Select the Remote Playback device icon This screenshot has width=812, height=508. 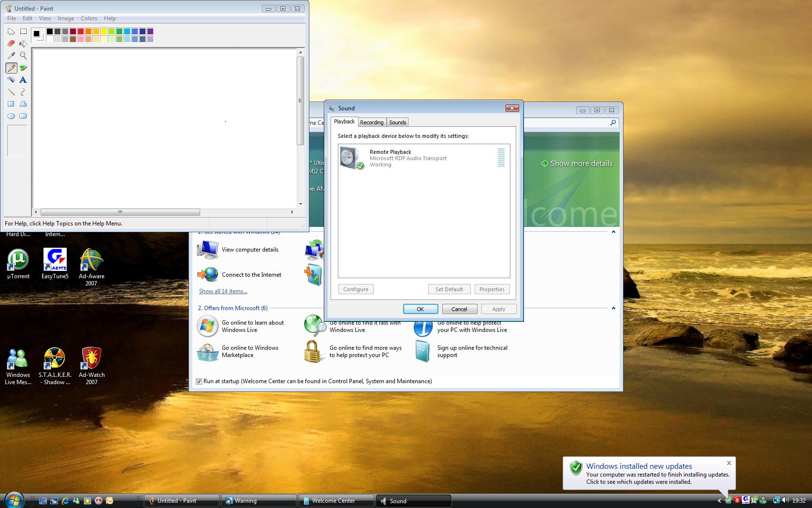[351, 158]
